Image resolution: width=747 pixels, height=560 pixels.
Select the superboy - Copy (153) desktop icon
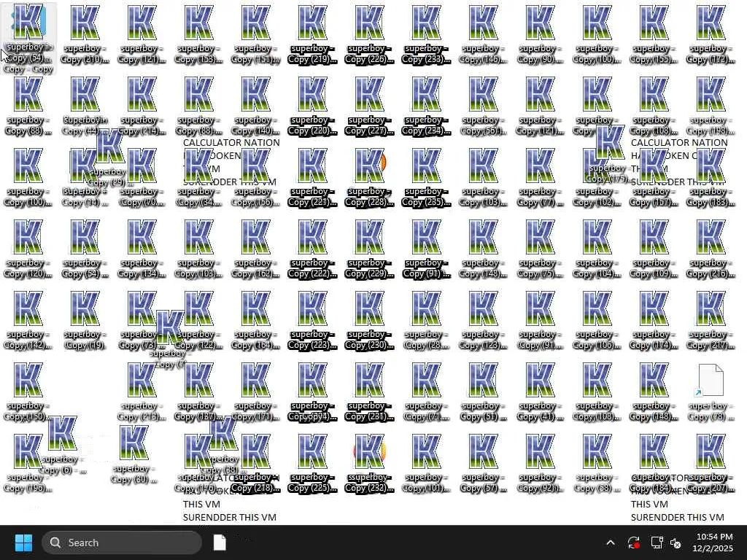point(198,34)
